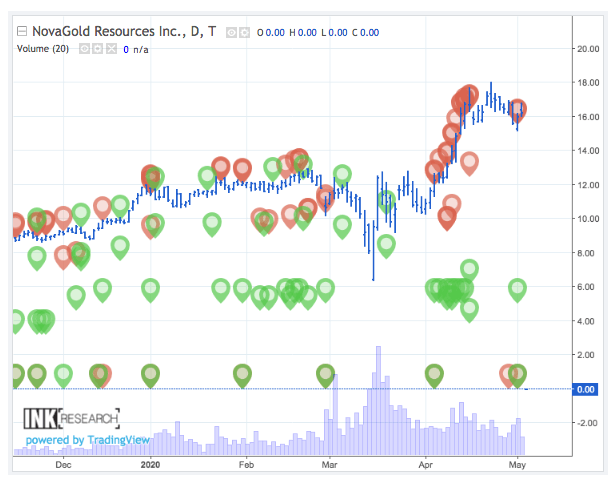The width and height of the screenshot is (616, 486).
Task: Select the bottom-row marker above Feb
Action: click(242, 376)
